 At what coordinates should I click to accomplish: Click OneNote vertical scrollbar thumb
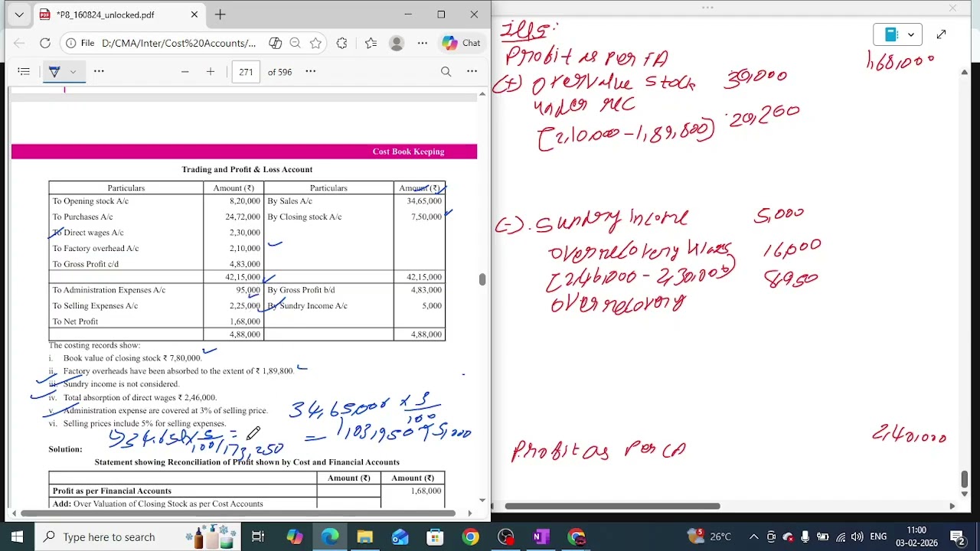pyautogui.click(x=965, y=480)
